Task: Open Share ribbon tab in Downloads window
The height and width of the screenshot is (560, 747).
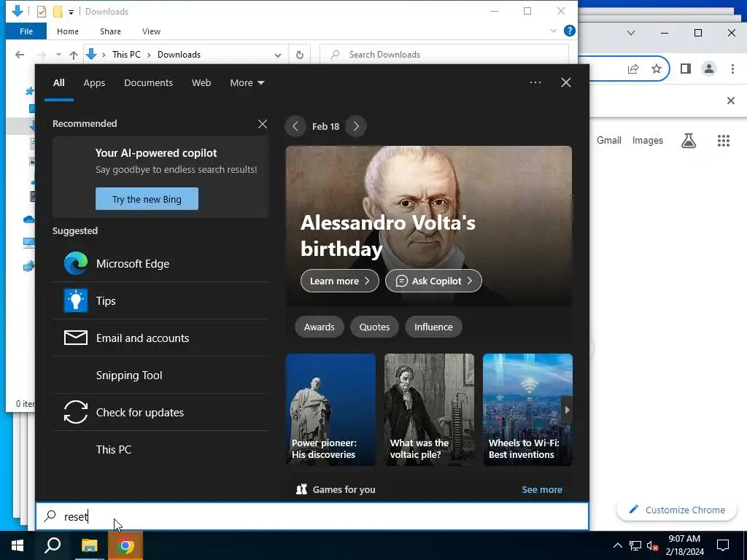Action: [x=110, y=31]
